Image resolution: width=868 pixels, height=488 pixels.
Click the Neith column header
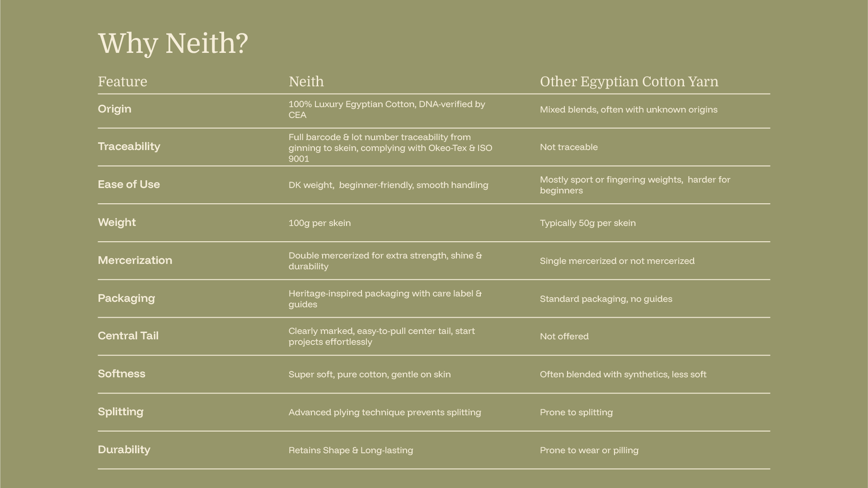[x=306, y=82]
